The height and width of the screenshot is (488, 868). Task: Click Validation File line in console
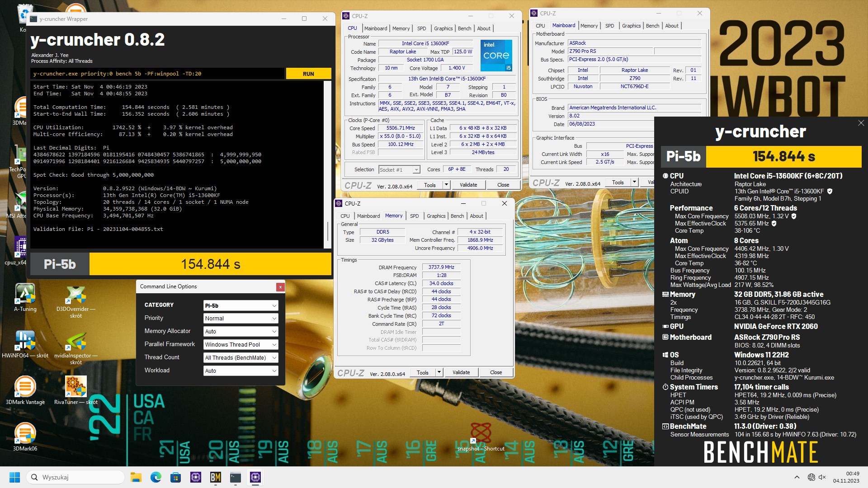[98, 229]
